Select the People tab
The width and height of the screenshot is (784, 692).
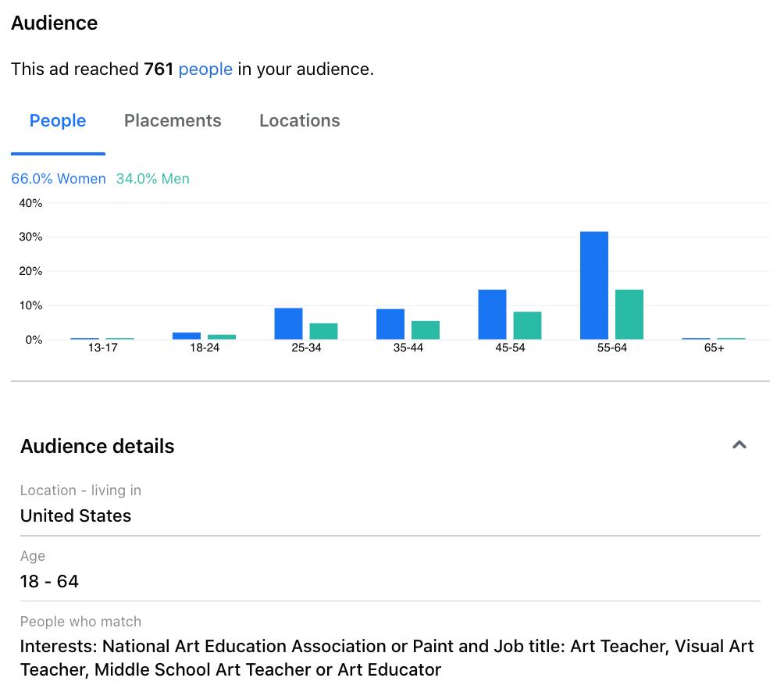(58, 121)
